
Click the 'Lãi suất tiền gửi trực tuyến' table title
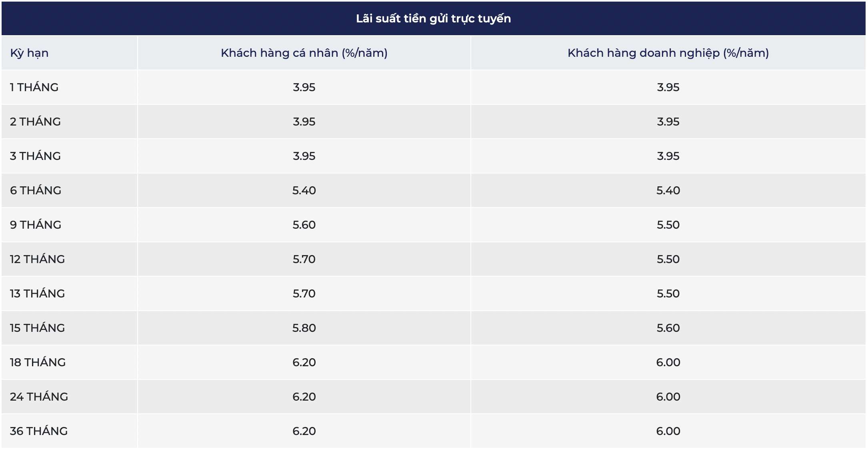[x=433, y=19]
